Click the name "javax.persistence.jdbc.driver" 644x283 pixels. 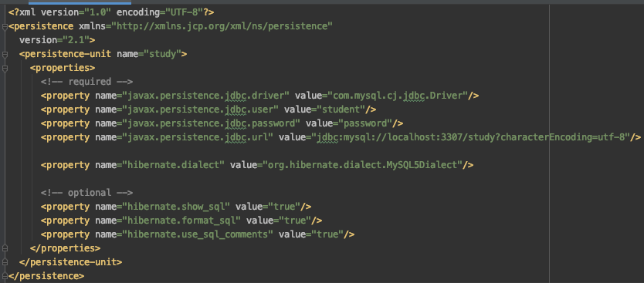click(206, 96)
